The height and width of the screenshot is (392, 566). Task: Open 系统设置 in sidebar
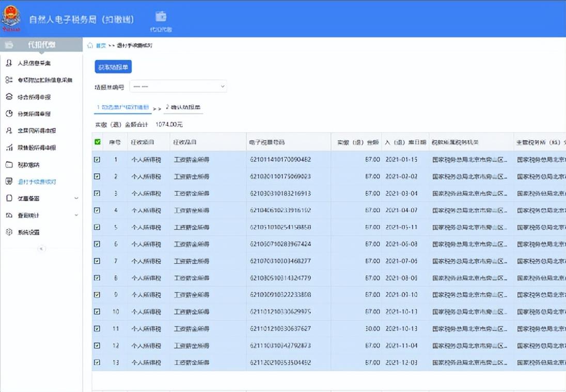[28, 232]
